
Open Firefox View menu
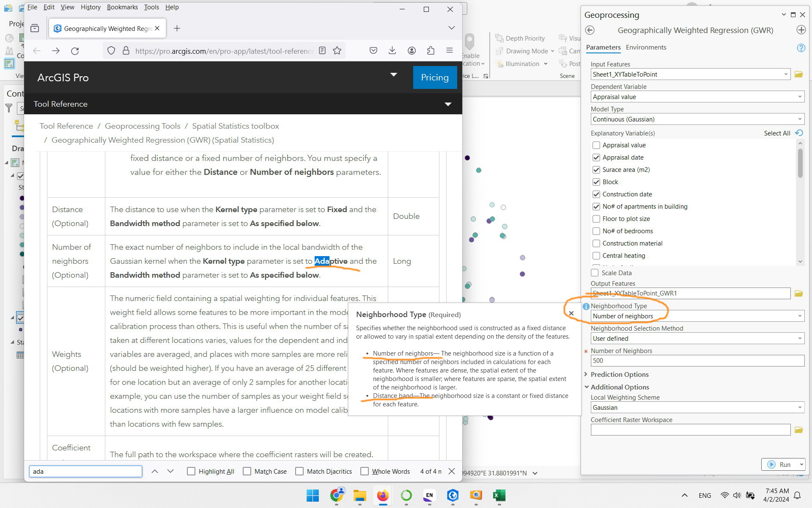(x=67, y=7)
